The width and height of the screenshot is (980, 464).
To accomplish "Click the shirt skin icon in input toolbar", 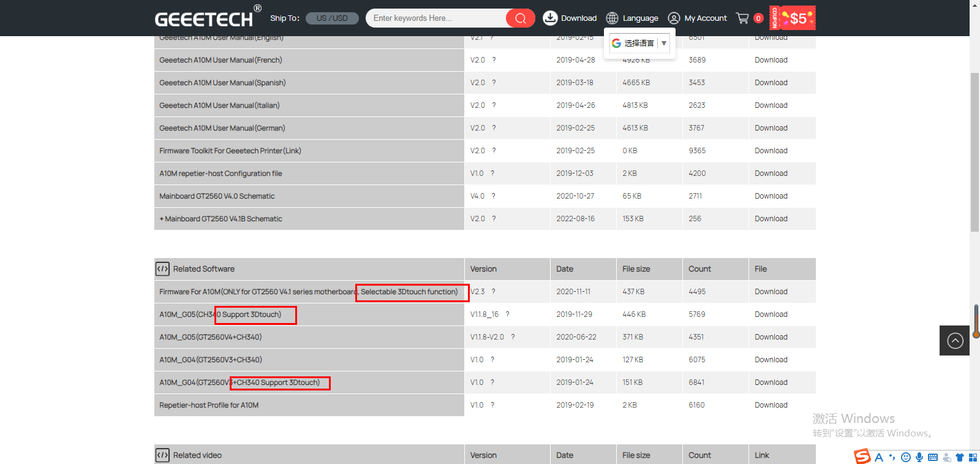I will pyautogui.click(x=960, y=457).
